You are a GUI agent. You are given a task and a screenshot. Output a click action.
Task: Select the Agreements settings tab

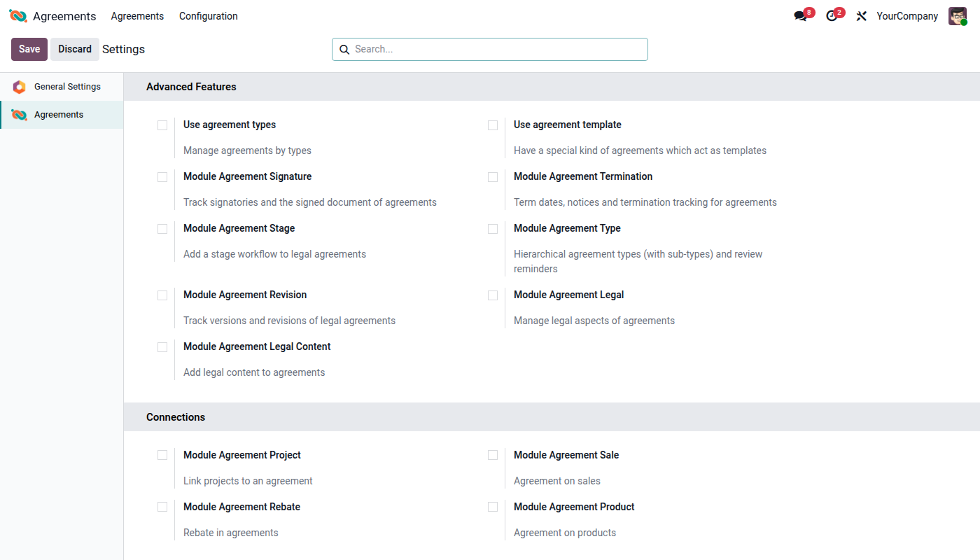(62, 115)
